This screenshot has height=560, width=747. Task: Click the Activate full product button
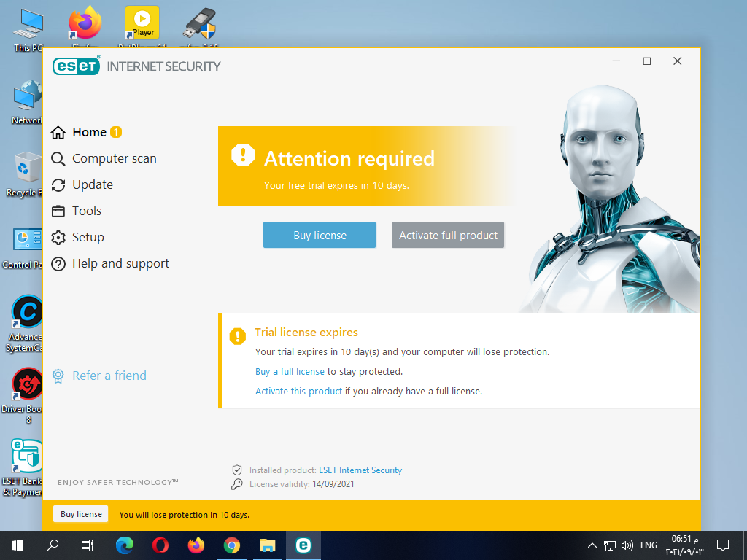coord(448,235)
